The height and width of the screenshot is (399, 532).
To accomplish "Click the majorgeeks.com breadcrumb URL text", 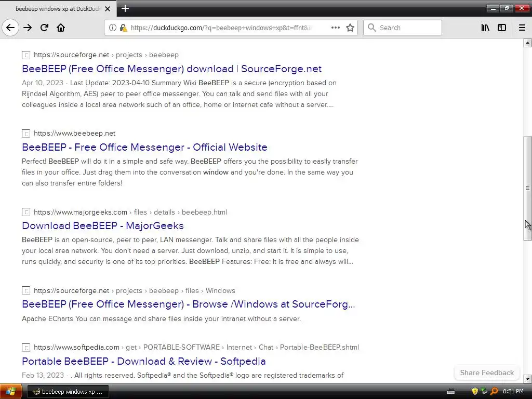I will (130, 212).
